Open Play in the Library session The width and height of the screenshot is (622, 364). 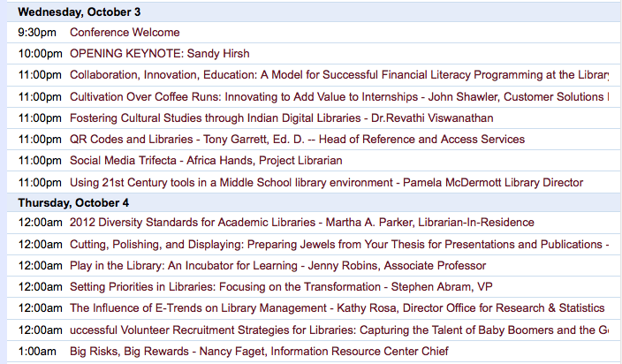pos(277,265)
